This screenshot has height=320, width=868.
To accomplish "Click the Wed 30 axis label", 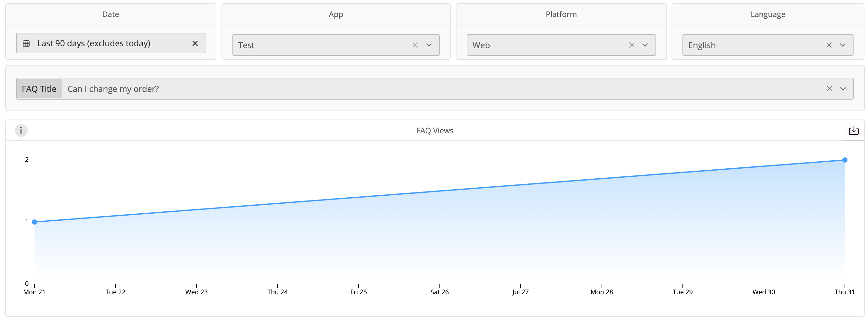I will tap(764, 292).
